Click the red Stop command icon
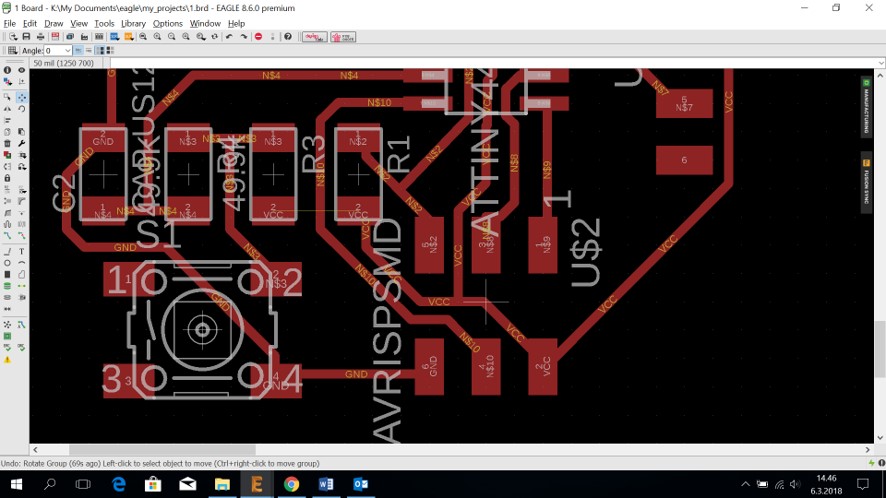This screenshot has height=498, width=886. pos(258,37)
